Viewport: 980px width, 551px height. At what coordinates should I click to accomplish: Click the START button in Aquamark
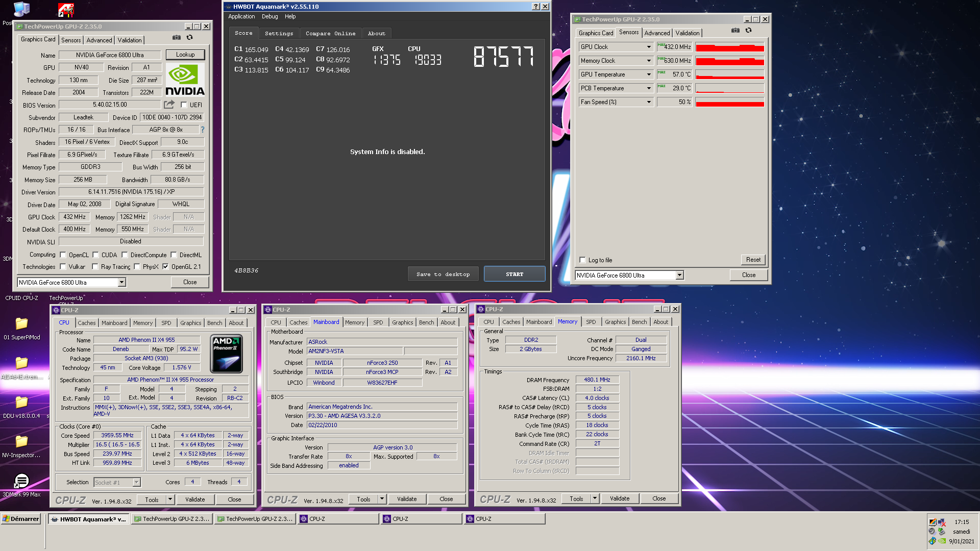[514, 274]
